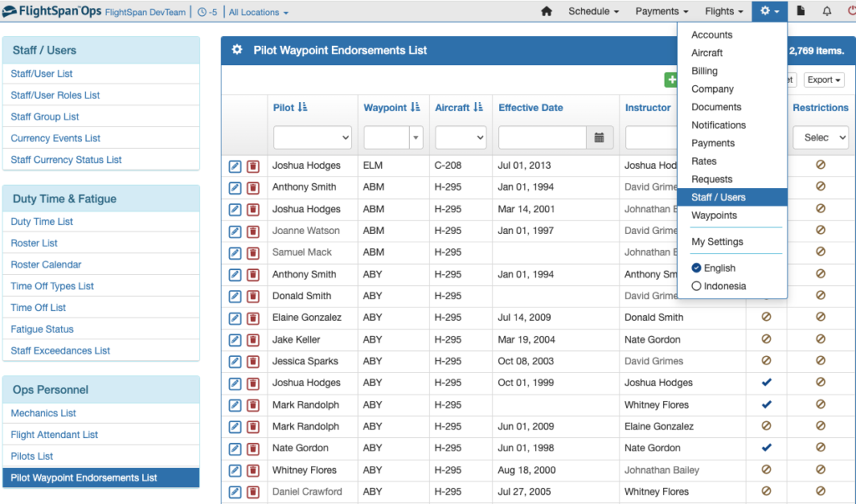Delete Anthony Smith ABM endorsement row

[252, 187]
